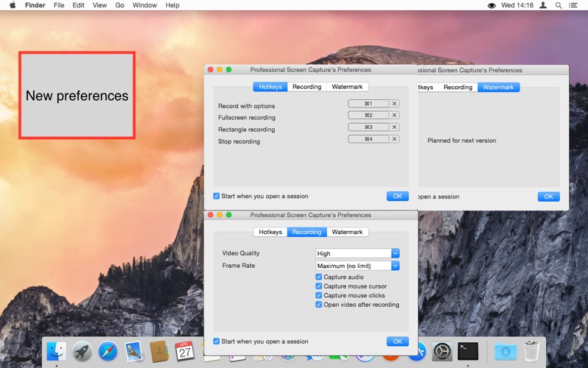588x368 pixels.
Task: Select Recording tab in the Planned for next version window
Action: 458,87
